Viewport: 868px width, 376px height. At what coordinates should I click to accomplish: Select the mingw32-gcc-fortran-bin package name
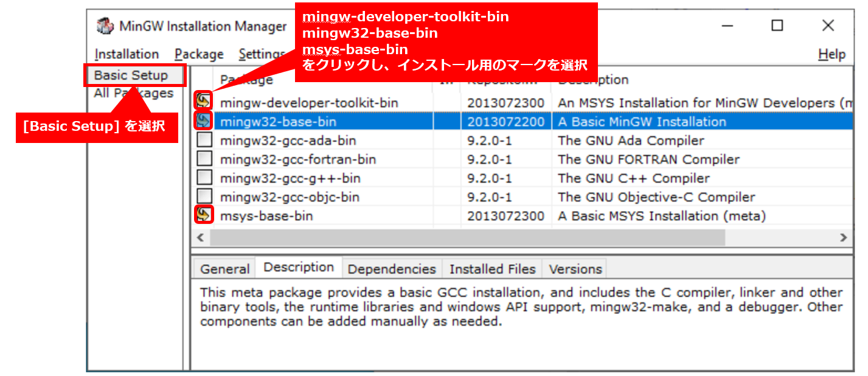coord(298,159)
